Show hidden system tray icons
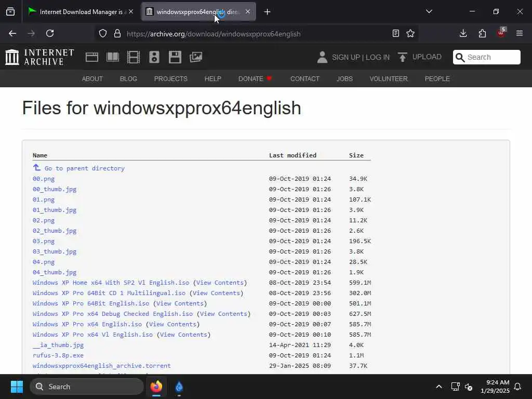This screenshot has width=532, height=399. click(438, 387)
